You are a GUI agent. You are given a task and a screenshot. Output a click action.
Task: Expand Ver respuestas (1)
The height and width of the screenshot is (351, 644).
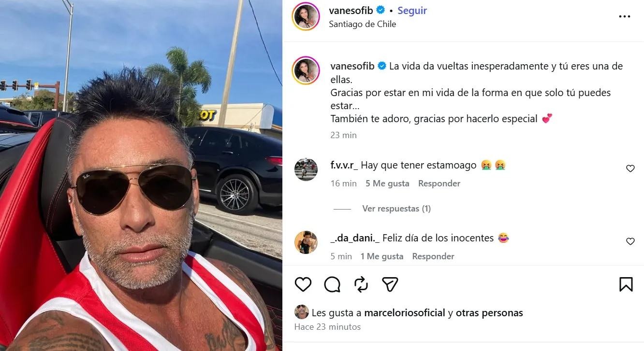(396, 209)
